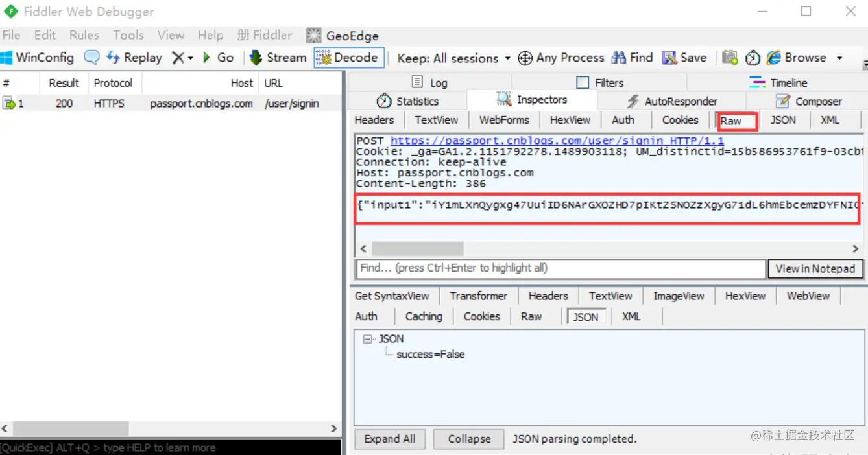Screen dimensions: 868x455
Task: Click the request raw horizontal scrollbar thumb
Action: tap(417, 249)
